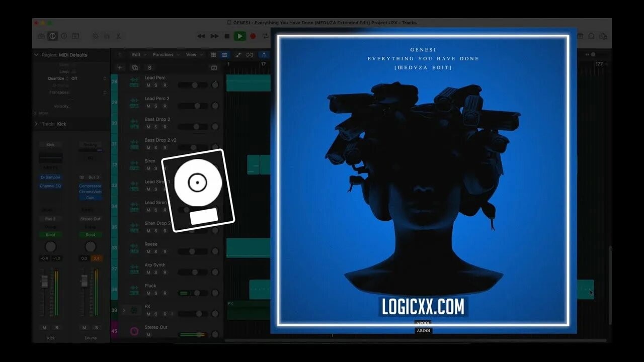Toggle the Catch Playhead button
Screen dimensions: 644x362
[x=263, y=55]
